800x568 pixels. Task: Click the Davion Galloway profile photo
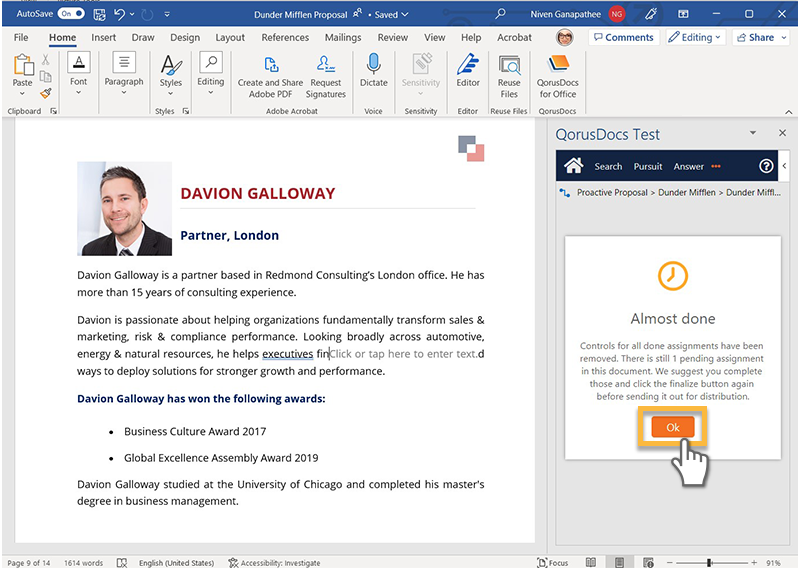pyautogui.click(x=125, y=208)
